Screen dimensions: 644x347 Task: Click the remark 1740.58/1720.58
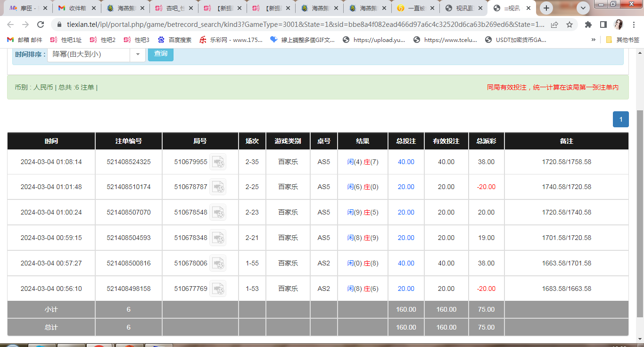coord(567,187)
